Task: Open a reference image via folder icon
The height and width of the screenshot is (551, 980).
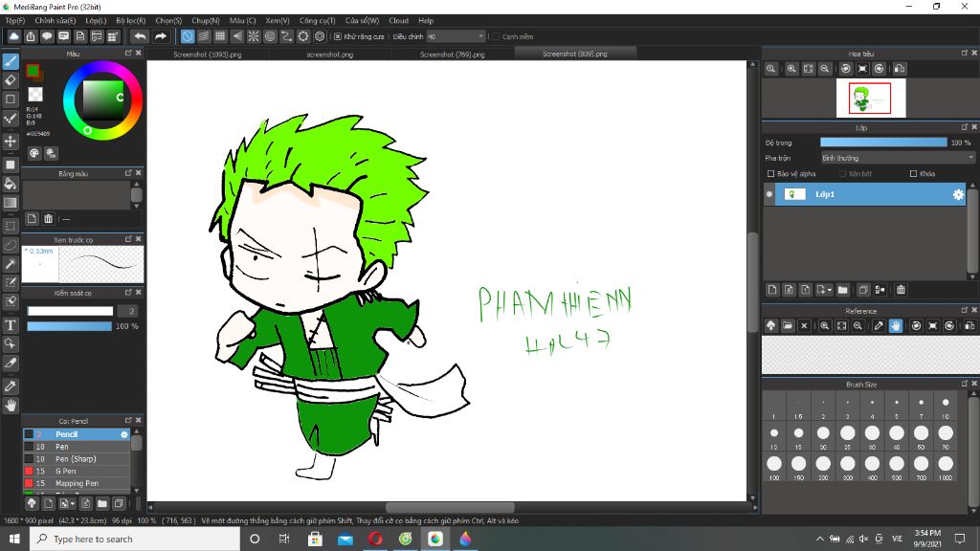Action: [788, 326]
